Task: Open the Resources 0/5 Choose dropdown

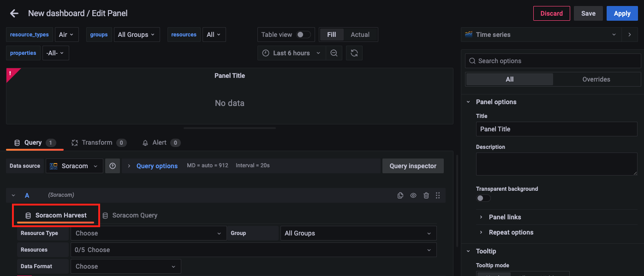Action: click(253, 250)
